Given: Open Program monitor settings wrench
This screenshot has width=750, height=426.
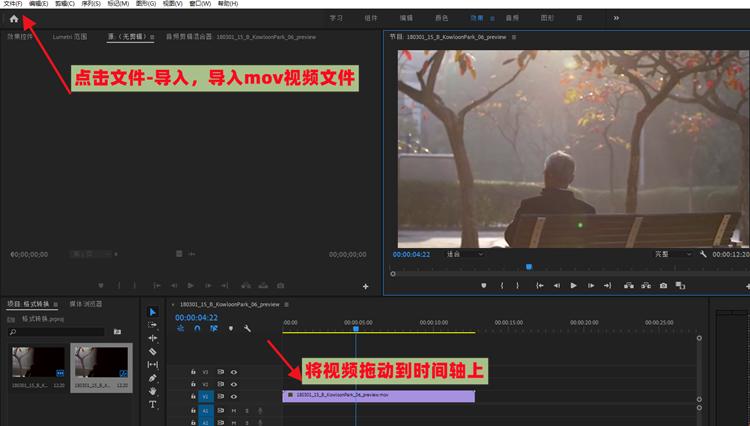Looking at the screenshot, I should pos(703,254).
